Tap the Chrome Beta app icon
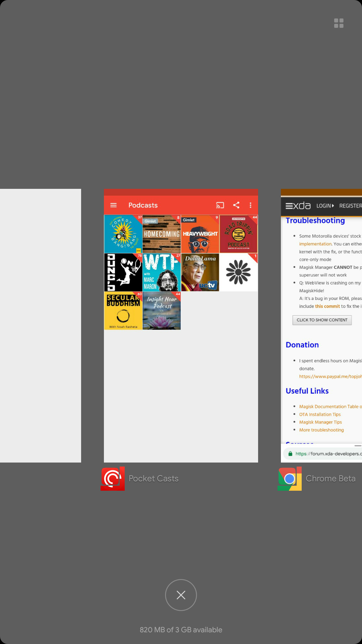 (x=290, y=479)
